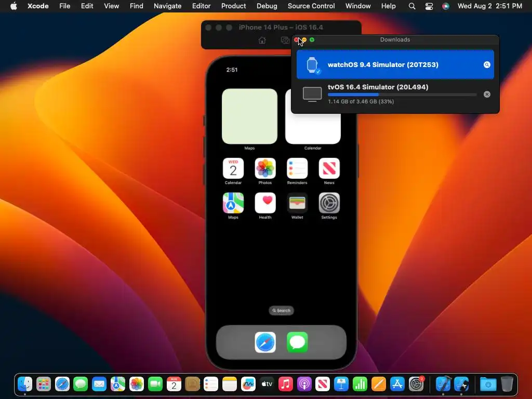This screenshot has height=399, width=532.
Task: Switch to Xcode hammer icon in Dock
Action: [443, 384]
